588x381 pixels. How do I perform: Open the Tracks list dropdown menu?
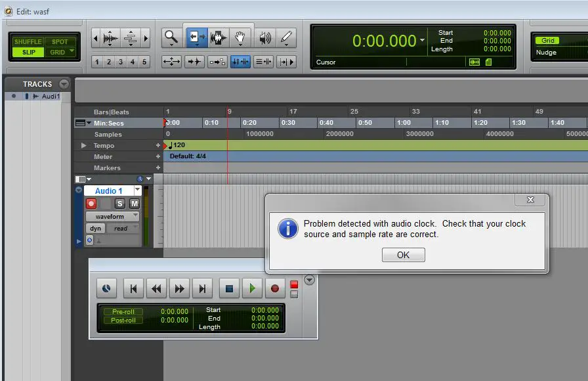pyautogui.click(x=64, y=84)
